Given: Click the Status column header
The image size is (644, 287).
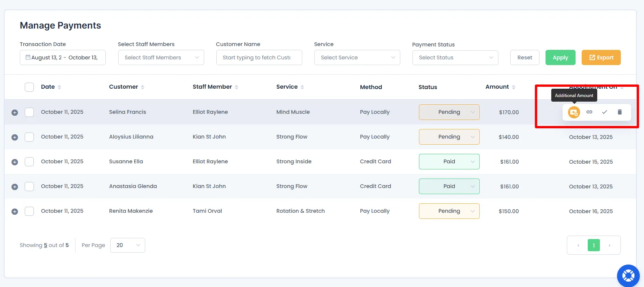Looking at the screenshot, I should click(428, 87).
